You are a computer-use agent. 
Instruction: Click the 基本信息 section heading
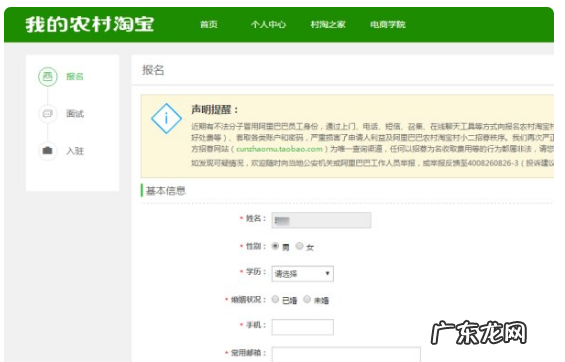coord(166,191)
